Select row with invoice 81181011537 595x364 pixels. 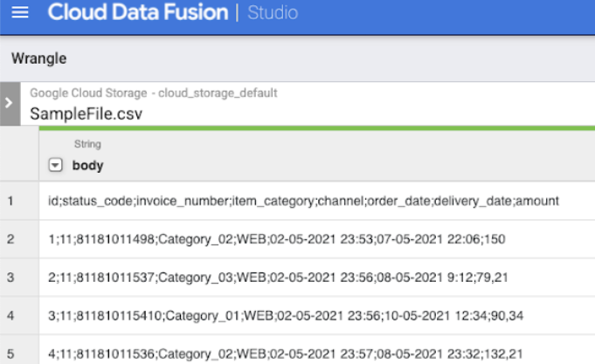(317, 278)
